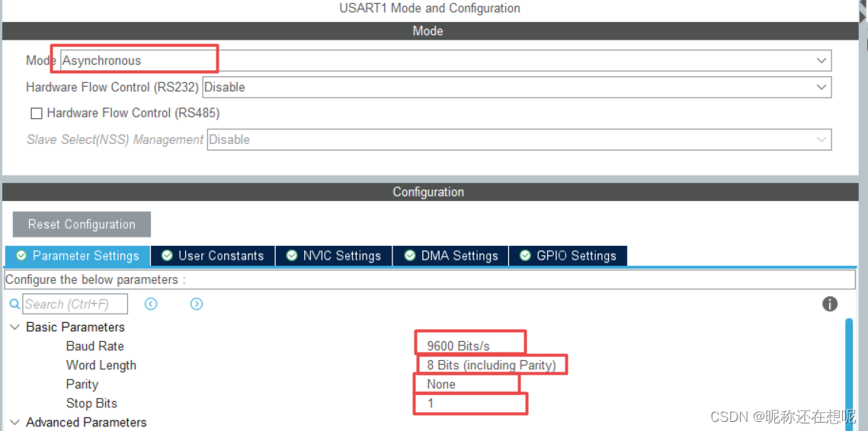Switch to Parameter Settings tab

tap(78, 256)
